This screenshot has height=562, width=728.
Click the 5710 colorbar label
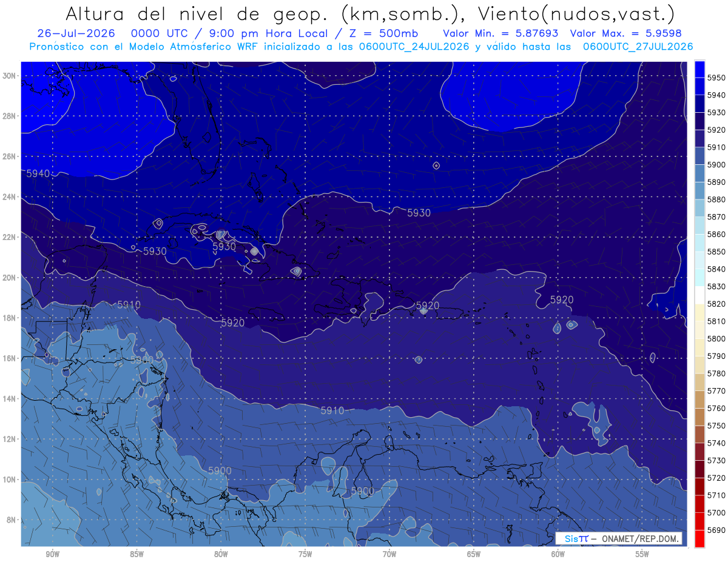point(717,495)
